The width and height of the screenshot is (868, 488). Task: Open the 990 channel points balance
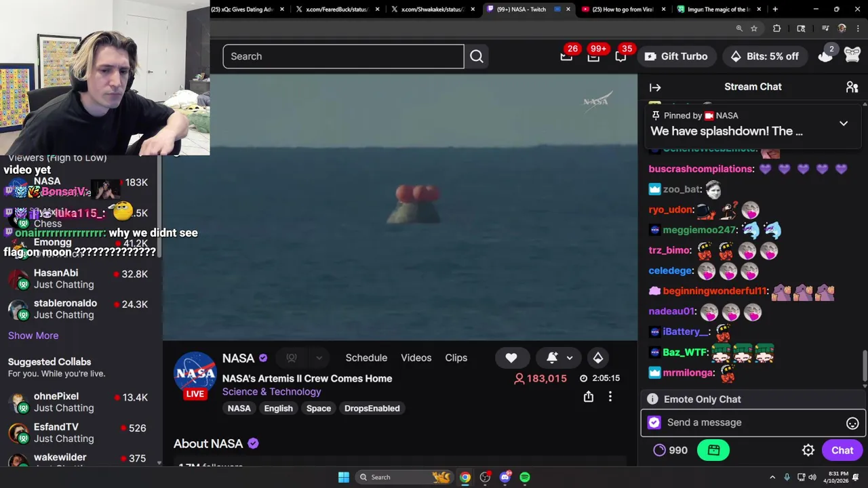pos(670,450)
